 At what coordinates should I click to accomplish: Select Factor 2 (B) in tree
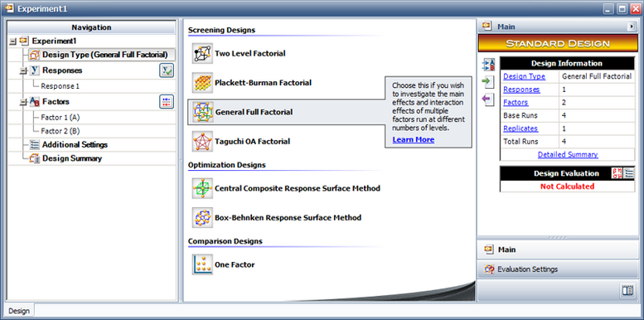(x=61, y=131)
